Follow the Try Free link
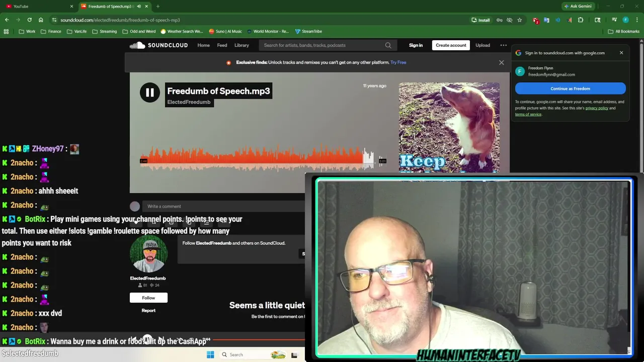 coord(398,62)
